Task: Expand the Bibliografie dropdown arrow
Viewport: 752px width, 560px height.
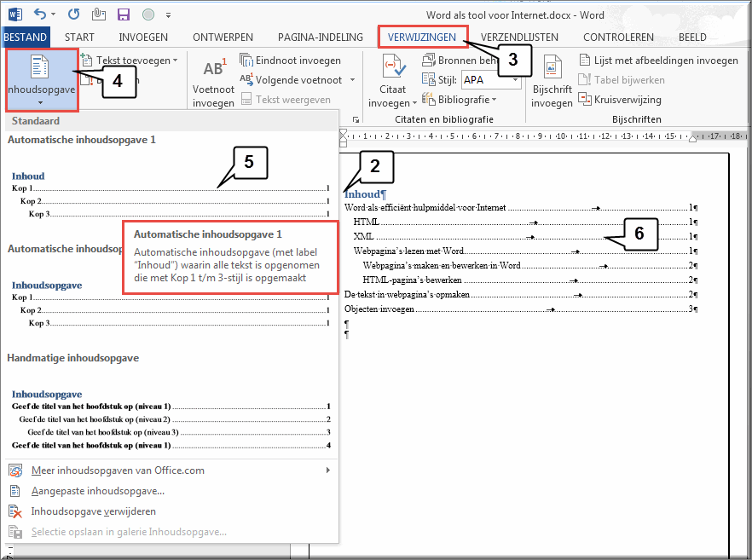Action: [494, 100]
